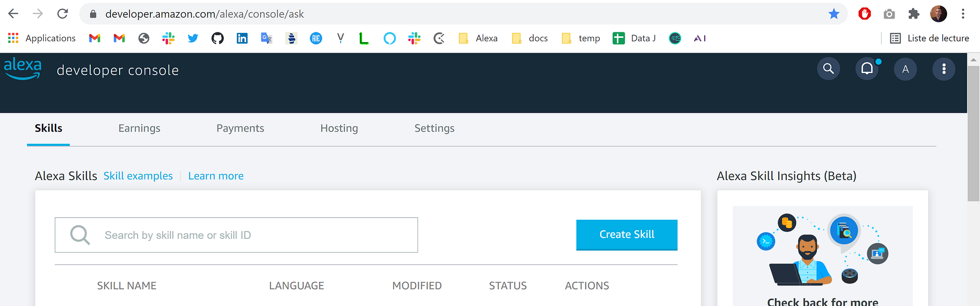
Task: Open the Learn more link
Action: 216,176
